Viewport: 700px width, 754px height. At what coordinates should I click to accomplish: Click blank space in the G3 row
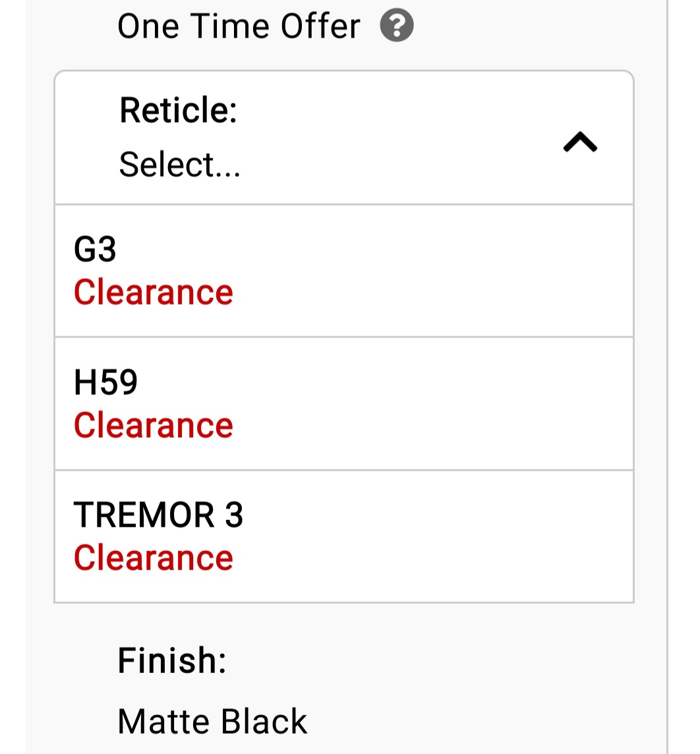click(448, 271)
